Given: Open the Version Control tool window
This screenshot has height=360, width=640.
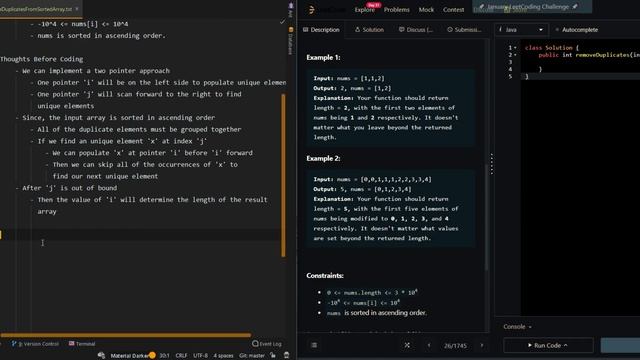Looking at the screenshot, I should click(x=35, y=344).
